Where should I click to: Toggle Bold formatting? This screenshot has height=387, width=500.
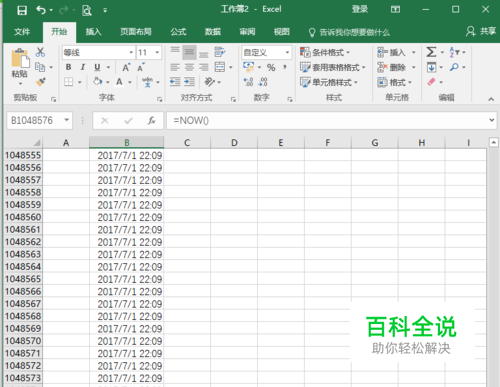pyautogui.click(x=68, y=67)
